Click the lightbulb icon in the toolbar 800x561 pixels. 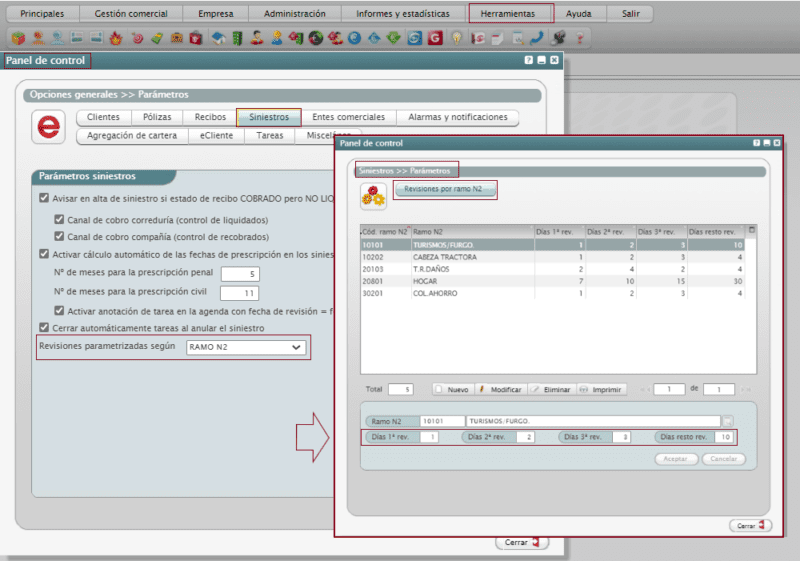[x=456, y=38]
